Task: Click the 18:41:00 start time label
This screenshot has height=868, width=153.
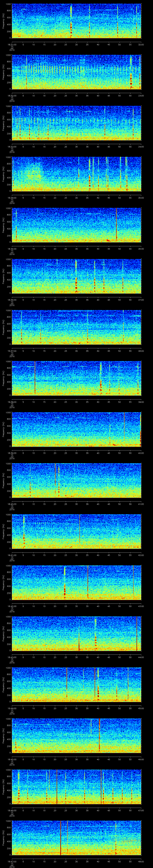Action: [x=12, y=555]
